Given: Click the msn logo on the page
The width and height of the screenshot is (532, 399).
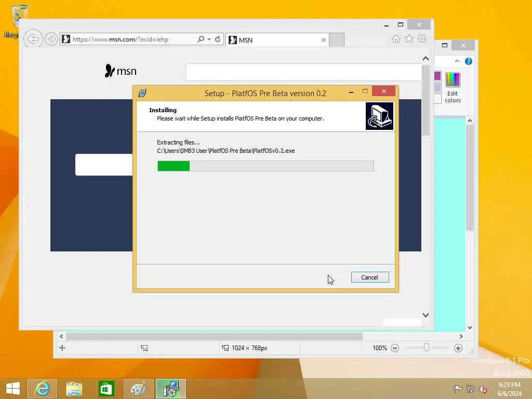Looking at the screenshot, I should 121,71.
